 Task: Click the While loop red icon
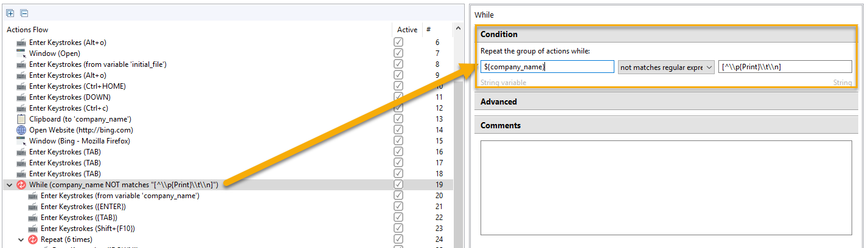tap(21, 185)
